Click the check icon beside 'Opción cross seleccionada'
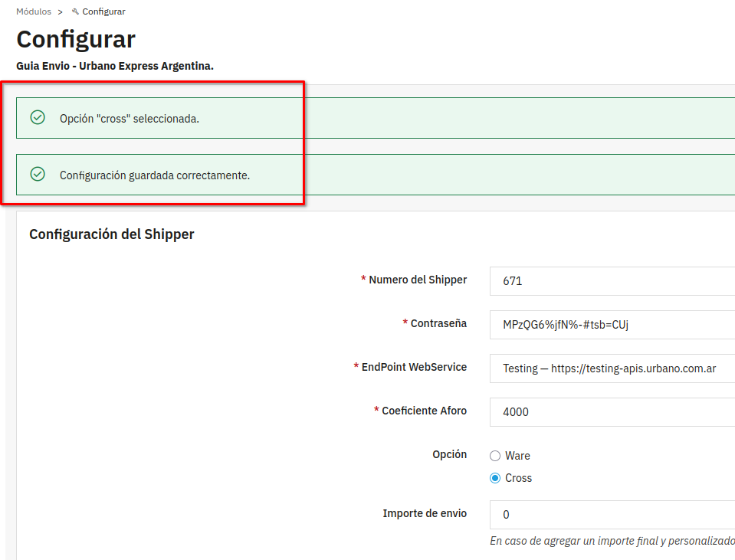 click(37, 118)
